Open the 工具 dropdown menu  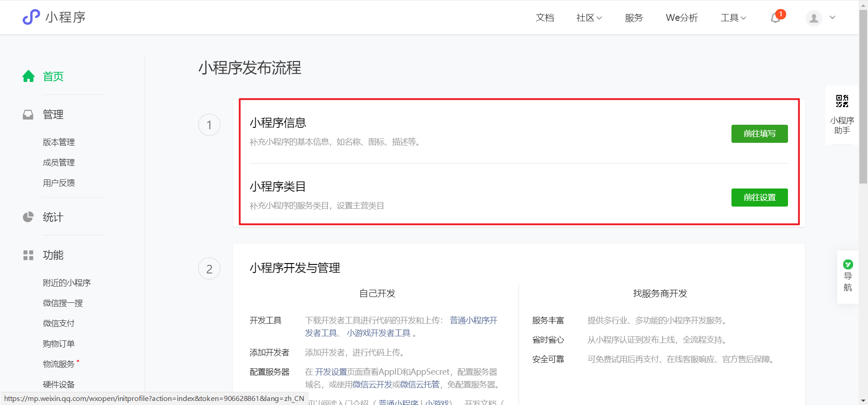[733, 18]
